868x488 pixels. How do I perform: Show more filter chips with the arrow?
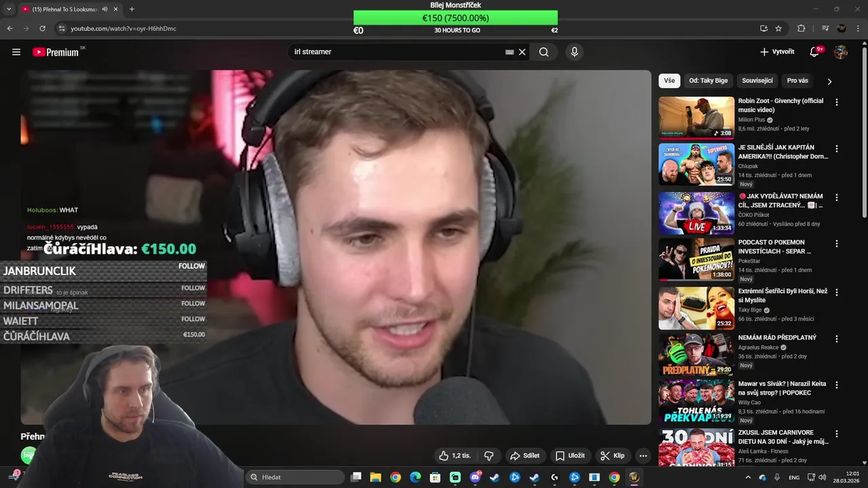(829, 81)
